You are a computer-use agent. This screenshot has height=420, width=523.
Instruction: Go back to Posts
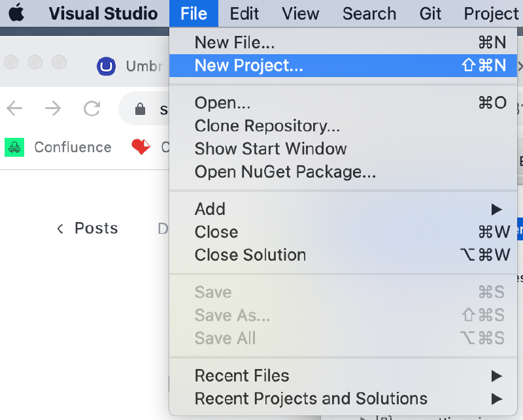[88, 229]
